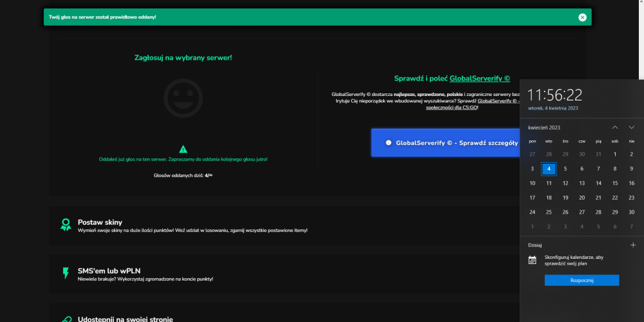Dismiss the green vote confirmation notification
This screenshot has height=322, width=644.
[582, 17]
